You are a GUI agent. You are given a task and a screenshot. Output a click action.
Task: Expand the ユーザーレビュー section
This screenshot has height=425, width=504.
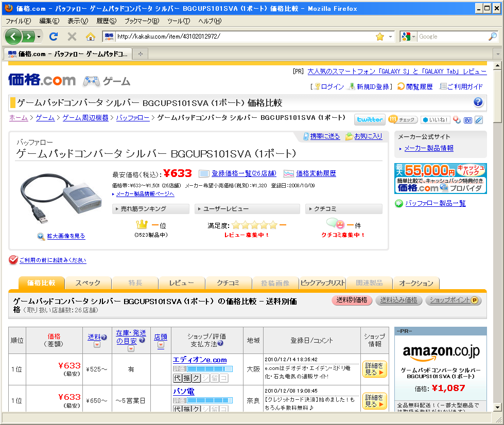[x=247, y=209]
